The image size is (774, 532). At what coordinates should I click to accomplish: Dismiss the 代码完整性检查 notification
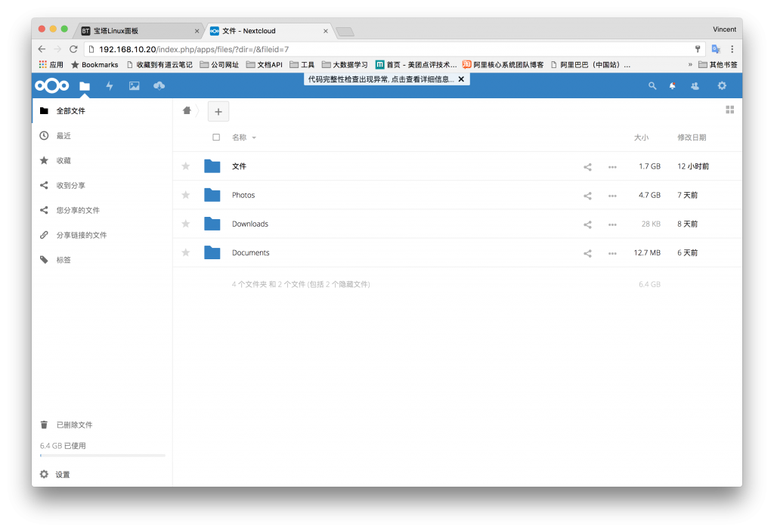(x=461, y=79)
